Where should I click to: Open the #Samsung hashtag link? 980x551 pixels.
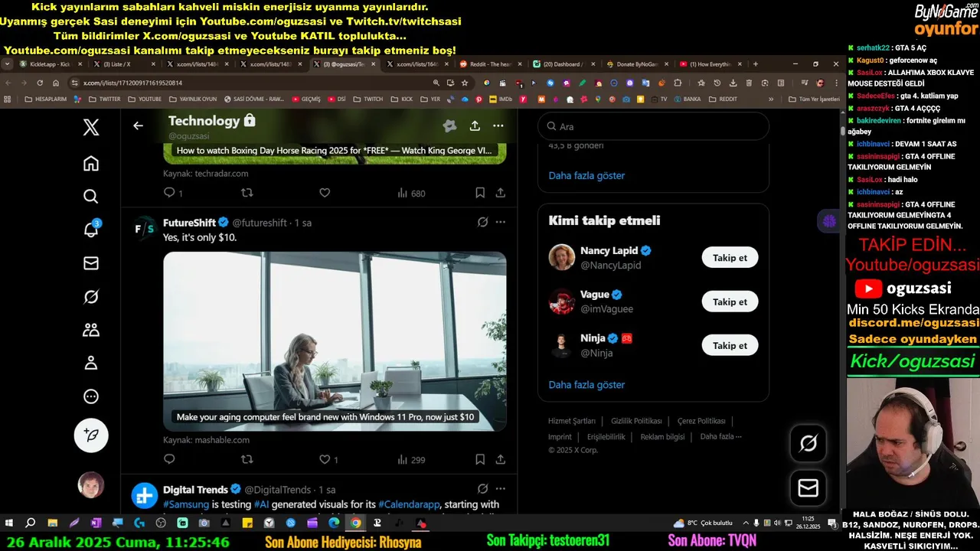pyautogui.click(x=186, y=504)
